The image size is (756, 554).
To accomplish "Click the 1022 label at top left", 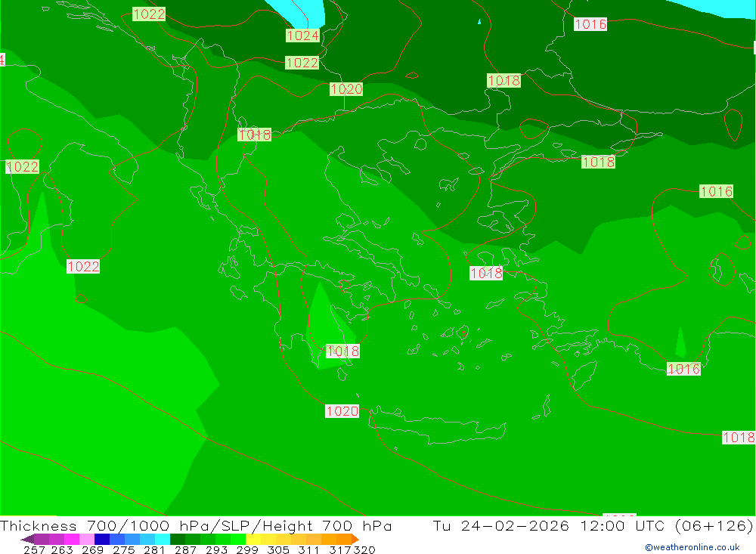I will tap(149, 14).
